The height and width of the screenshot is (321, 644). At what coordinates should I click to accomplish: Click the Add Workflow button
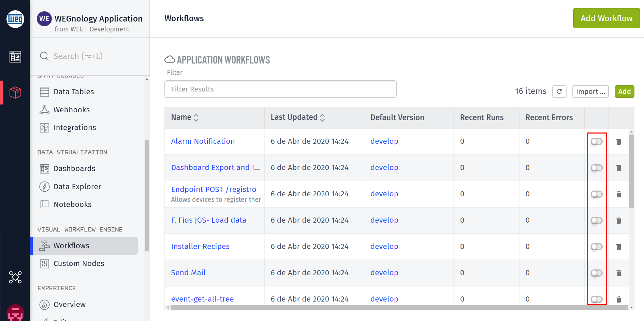(606, 18)
